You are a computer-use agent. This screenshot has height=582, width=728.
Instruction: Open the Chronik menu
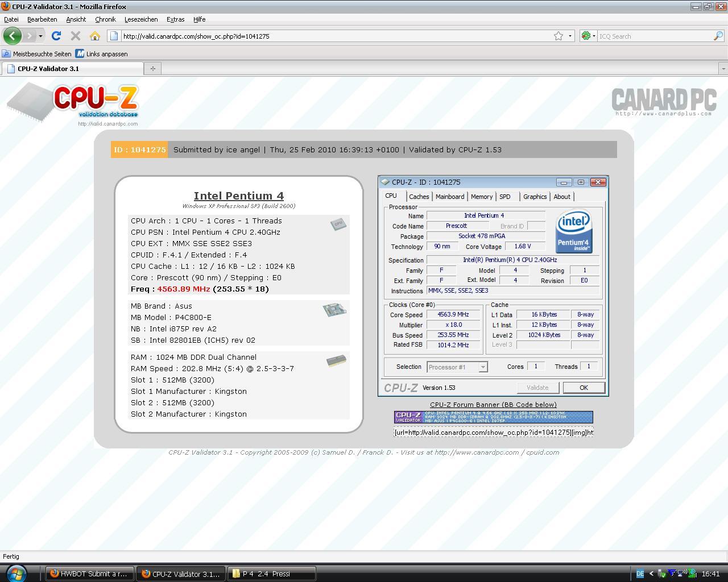click(x=105, y=19)
